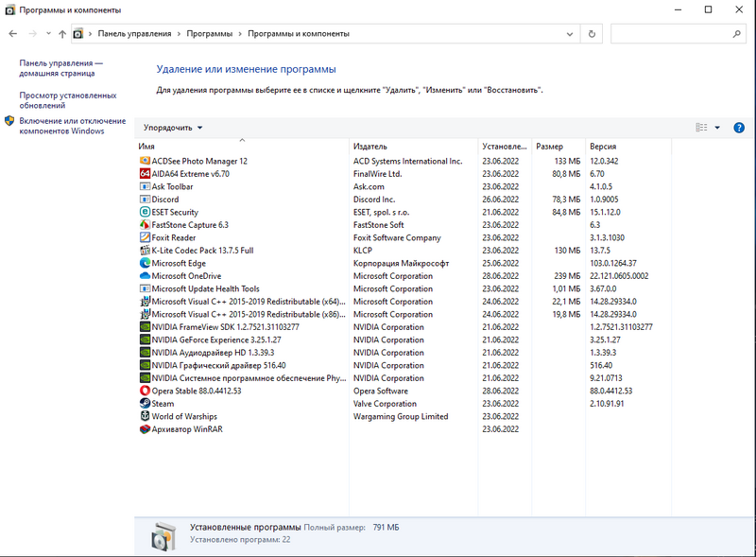Click the FastStone Capture 6.3 icon
This screenshot has height=557, width=756.
[145, 224]
